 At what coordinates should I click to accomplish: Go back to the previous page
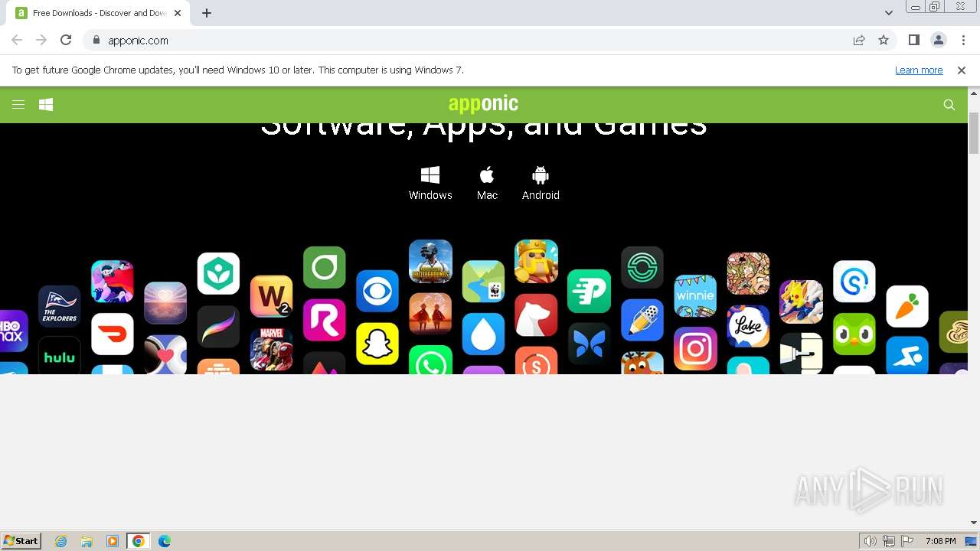(x=17, y=41)
